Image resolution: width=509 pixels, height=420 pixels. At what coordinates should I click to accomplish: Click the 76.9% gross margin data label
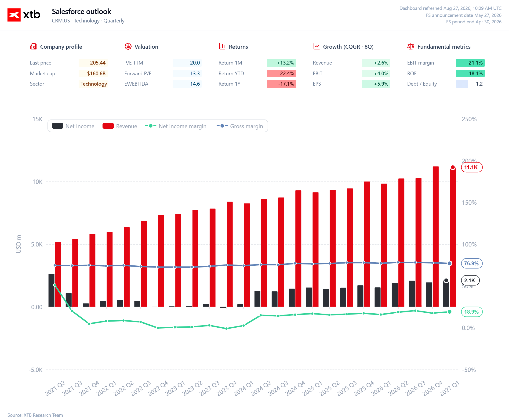(x=472, y=264)
